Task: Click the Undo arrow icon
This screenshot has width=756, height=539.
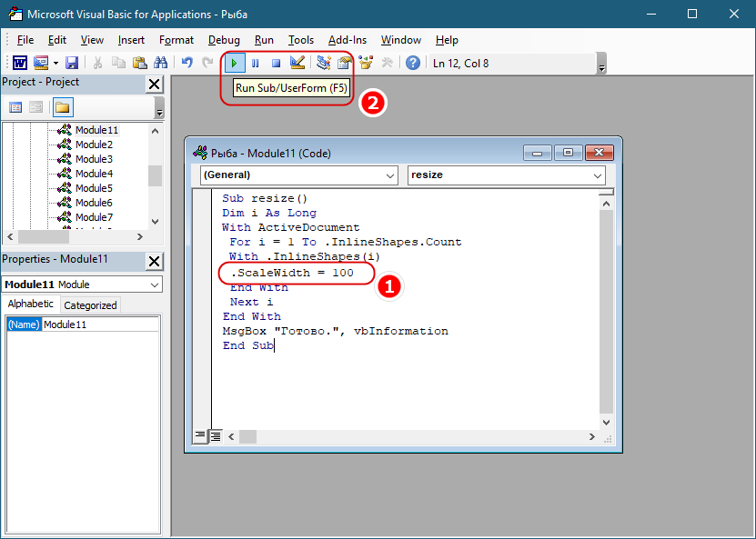Action: pyautogui.click(x=186, y=63)
